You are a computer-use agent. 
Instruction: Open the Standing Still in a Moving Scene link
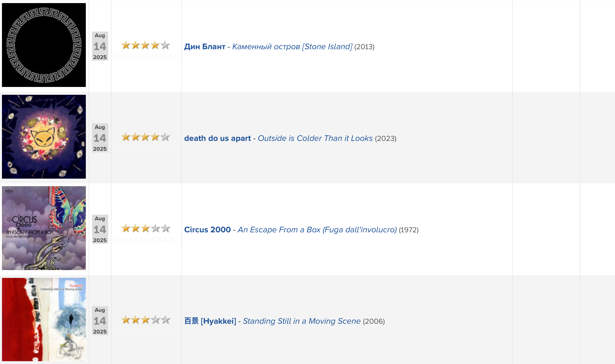point(302,321)
